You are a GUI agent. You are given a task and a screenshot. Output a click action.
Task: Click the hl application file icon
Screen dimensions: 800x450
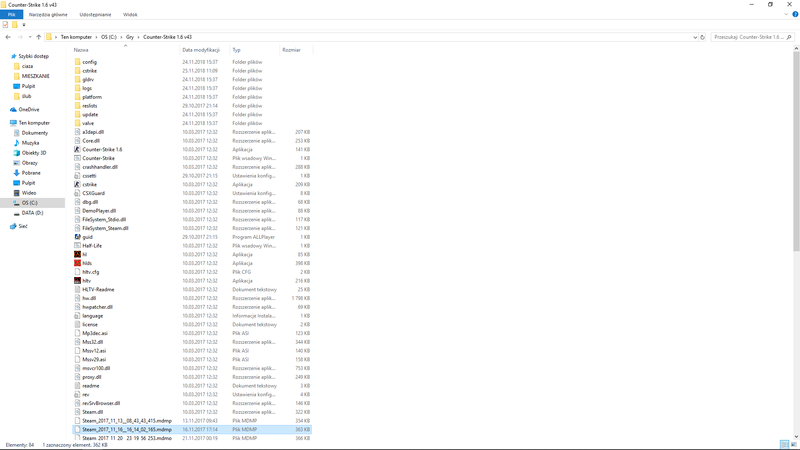point(78,254)
